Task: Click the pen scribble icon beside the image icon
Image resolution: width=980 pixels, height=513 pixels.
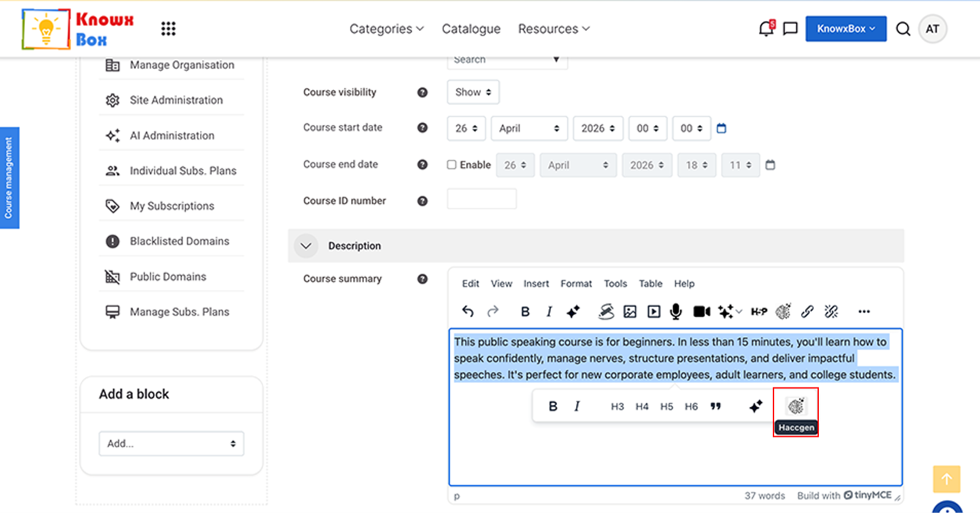Action: [606, 312]
